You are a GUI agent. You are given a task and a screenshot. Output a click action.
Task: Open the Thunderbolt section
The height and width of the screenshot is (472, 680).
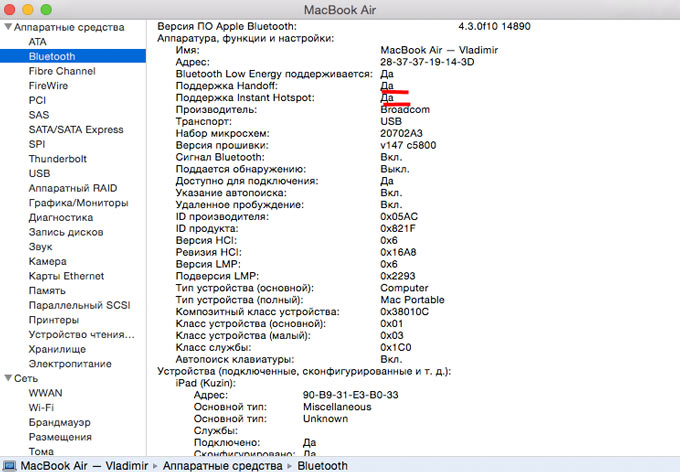click(x=58, y=159)
